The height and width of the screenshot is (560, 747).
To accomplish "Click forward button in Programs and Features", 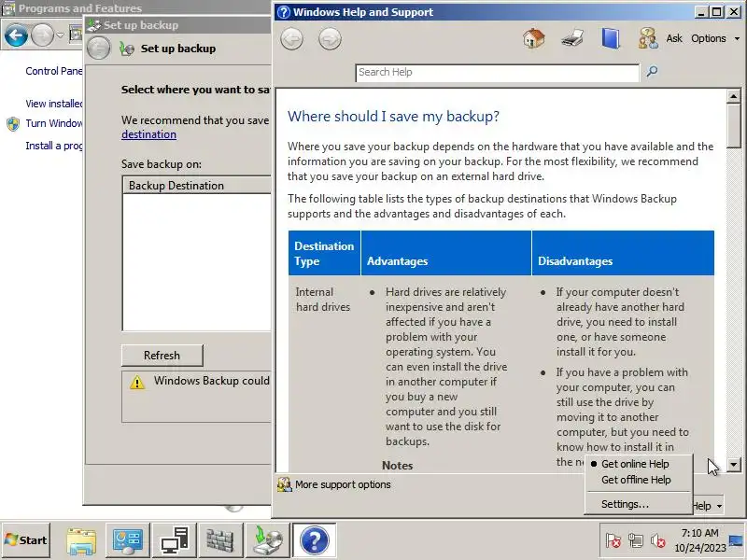I will 43,35.
